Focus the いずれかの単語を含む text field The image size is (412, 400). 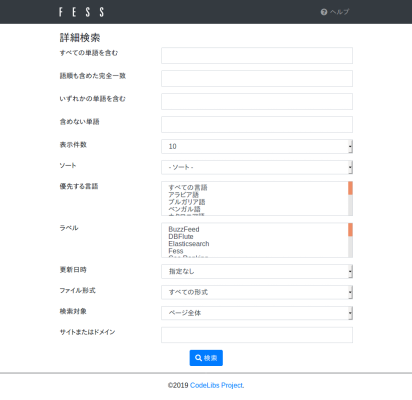pos(257,101)
